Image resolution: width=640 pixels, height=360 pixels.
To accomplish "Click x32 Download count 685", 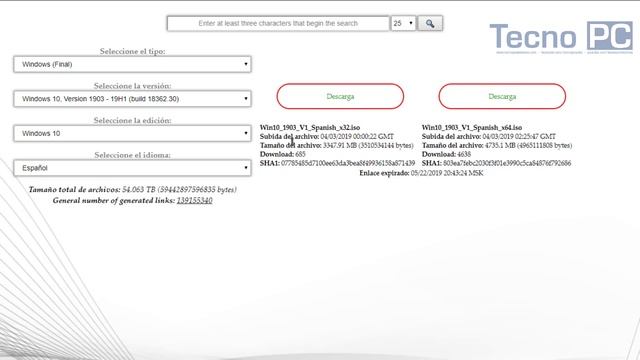I will [300, 154].
